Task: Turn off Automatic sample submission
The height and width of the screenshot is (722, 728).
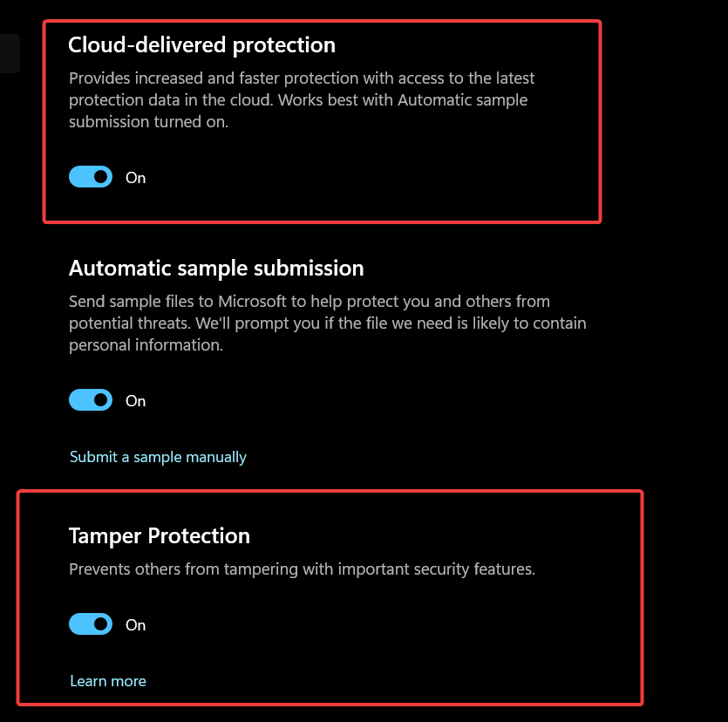Action: (90, 399)
